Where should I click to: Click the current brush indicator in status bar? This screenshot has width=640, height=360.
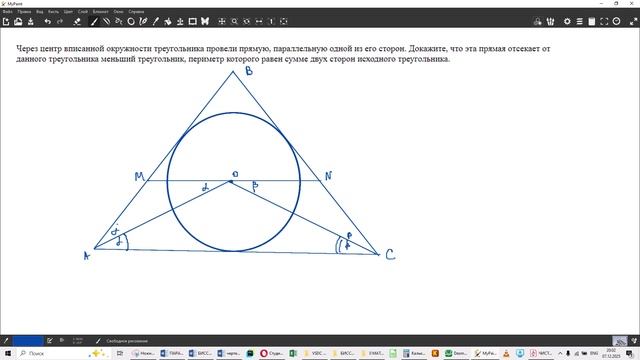[x=98, y=341]
